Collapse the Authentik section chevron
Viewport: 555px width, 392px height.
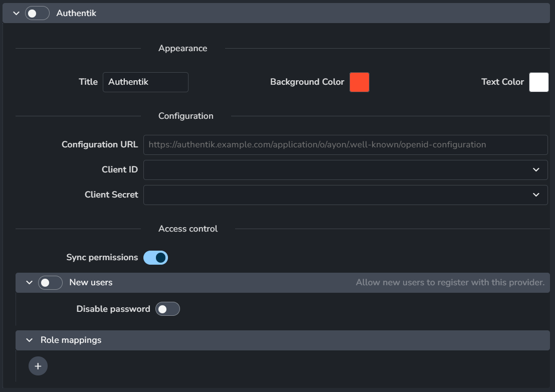(16, 14)
